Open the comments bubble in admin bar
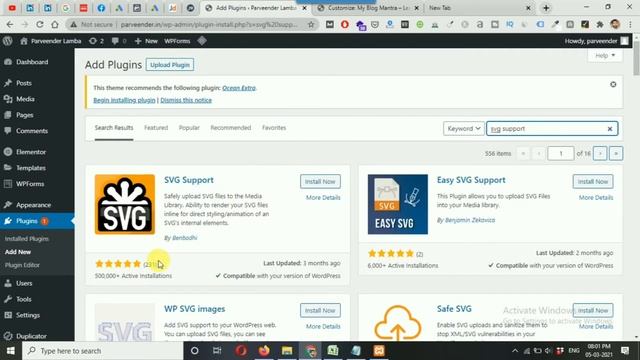Screen dimensions: 640x360 point(119,41)
